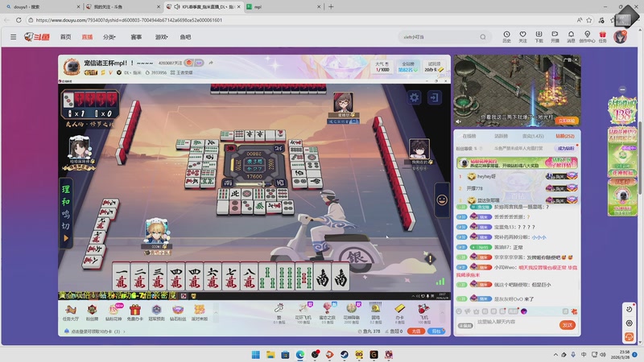This screenshot has height=362, width=644.
Task: Open the 冠军预测 prediction icon
Action: (x=156, y=312)
